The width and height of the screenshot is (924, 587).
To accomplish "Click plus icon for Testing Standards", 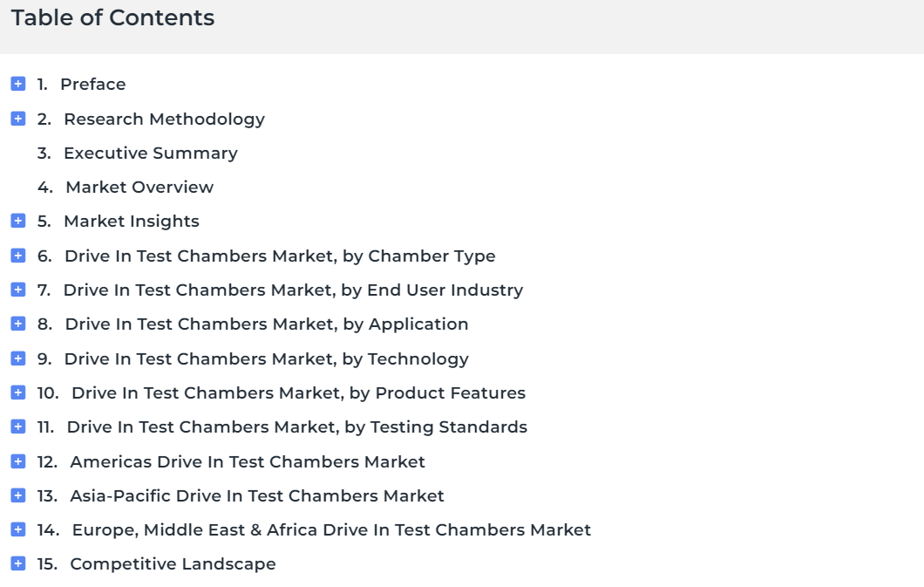I will [x=18, y=427].
